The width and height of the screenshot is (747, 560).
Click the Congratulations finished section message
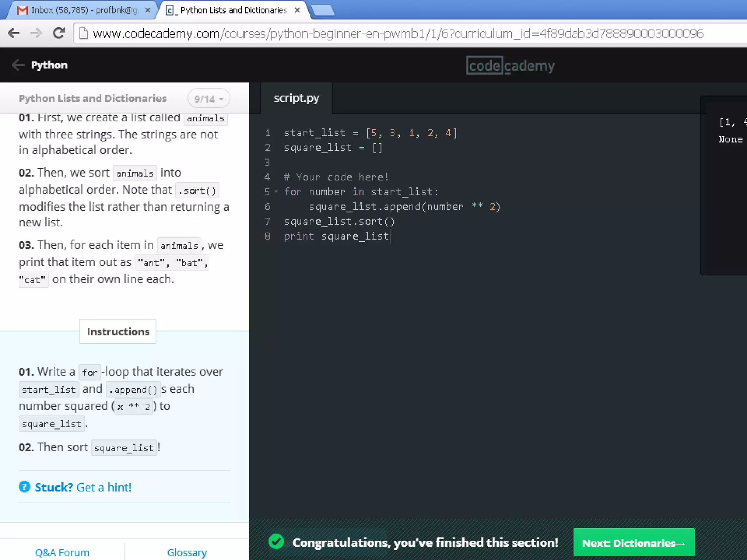425,542
